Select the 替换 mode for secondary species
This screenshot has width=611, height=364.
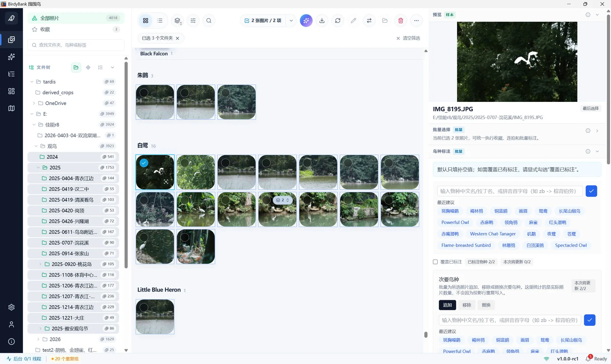click(486, 305)
